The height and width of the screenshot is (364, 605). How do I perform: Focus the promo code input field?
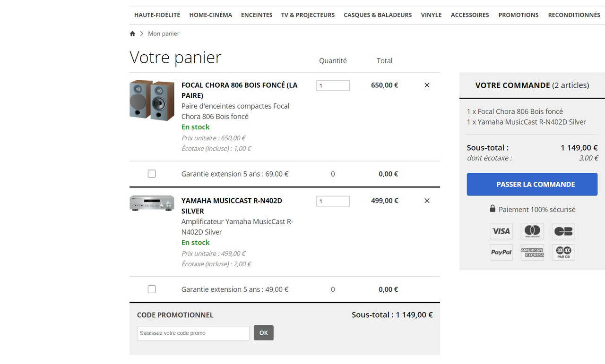click(193, 333)
